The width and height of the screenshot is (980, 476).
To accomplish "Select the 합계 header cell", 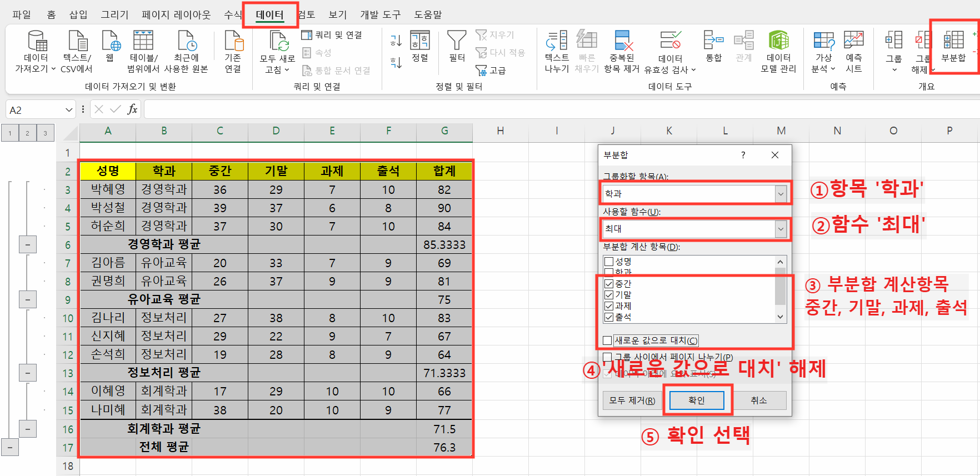I will [x=444, y=171].
